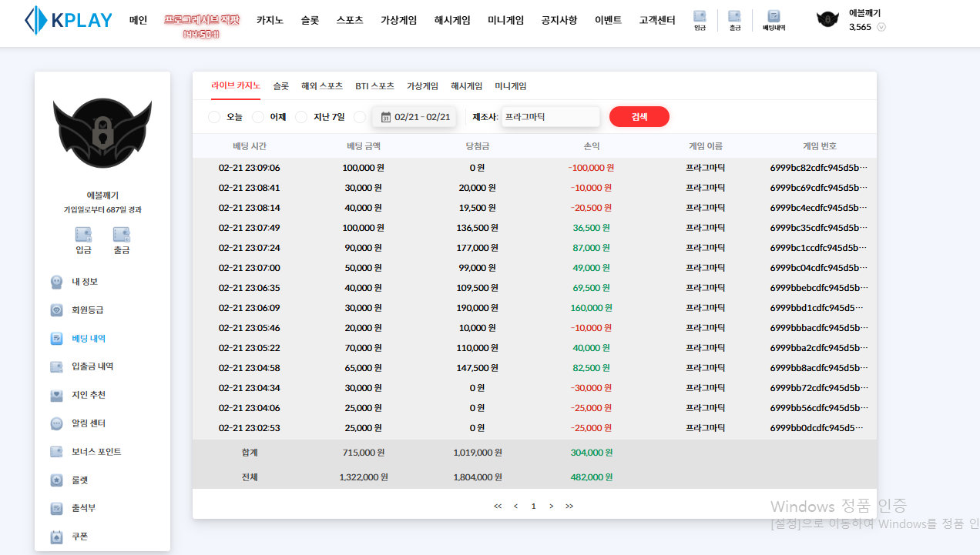Open 쿠폰 from sidebar menu
Screen dimensions: 980x555
pos(80,537)
